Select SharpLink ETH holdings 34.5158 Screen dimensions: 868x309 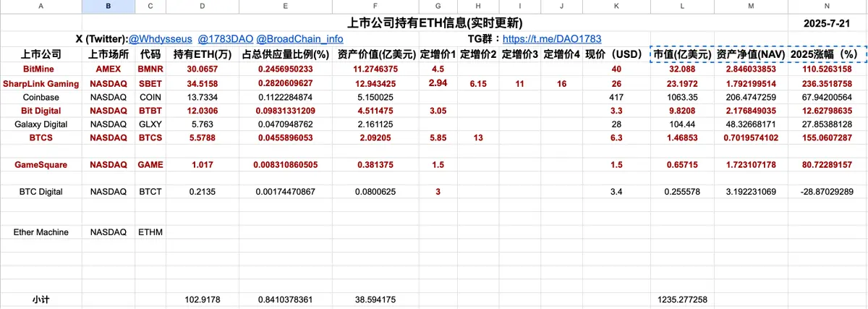coord(202,84)
